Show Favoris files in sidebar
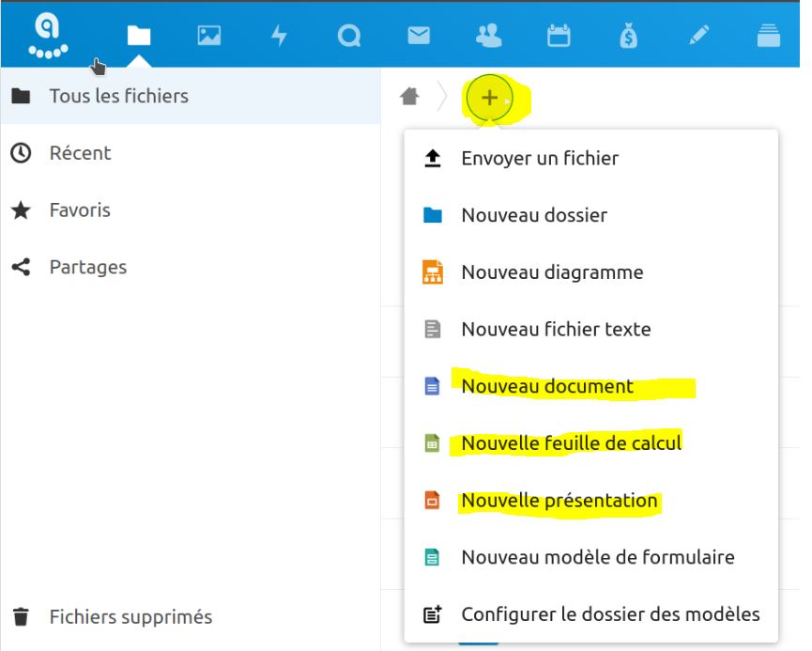 point(80,210)
